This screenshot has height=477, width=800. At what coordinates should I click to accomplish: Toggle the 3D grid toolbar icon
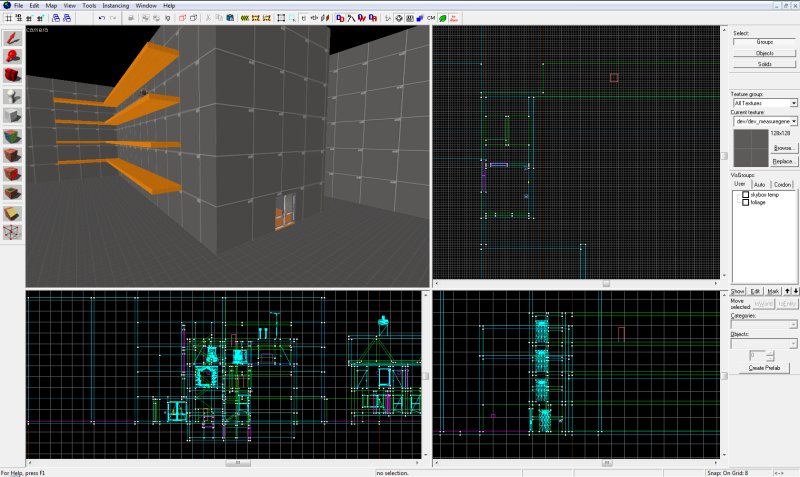tap(18, 18)
